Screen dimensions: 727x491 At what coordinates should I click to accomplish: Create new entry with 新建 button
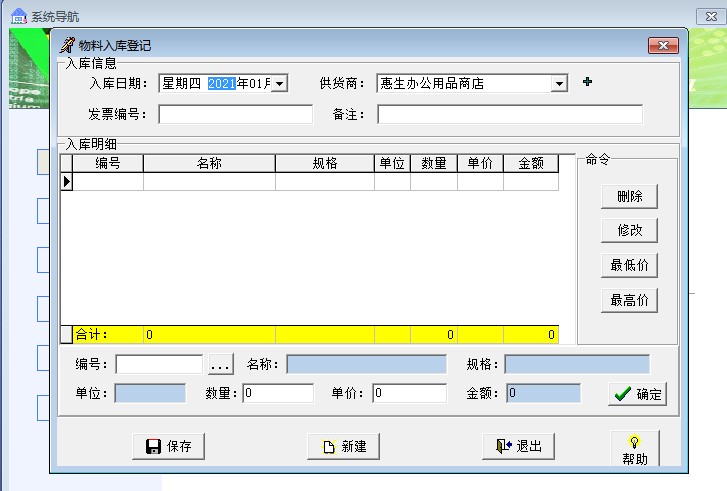point(344,446)
